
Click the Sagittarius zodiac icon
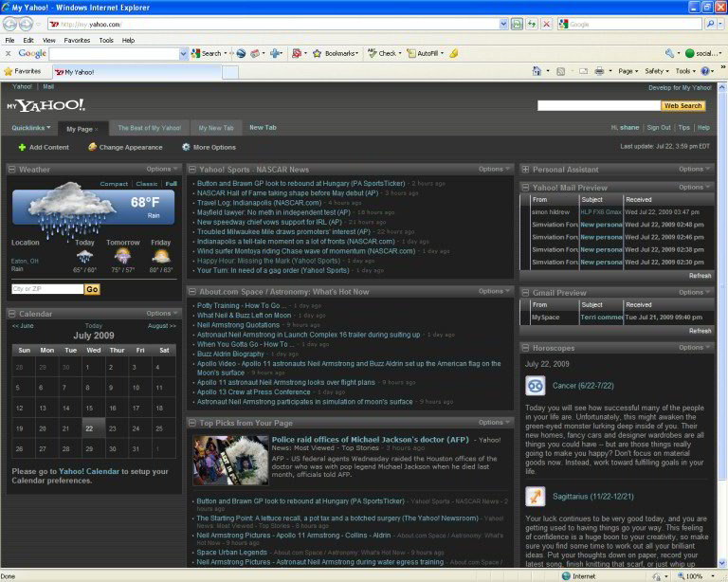coord(536,496)
